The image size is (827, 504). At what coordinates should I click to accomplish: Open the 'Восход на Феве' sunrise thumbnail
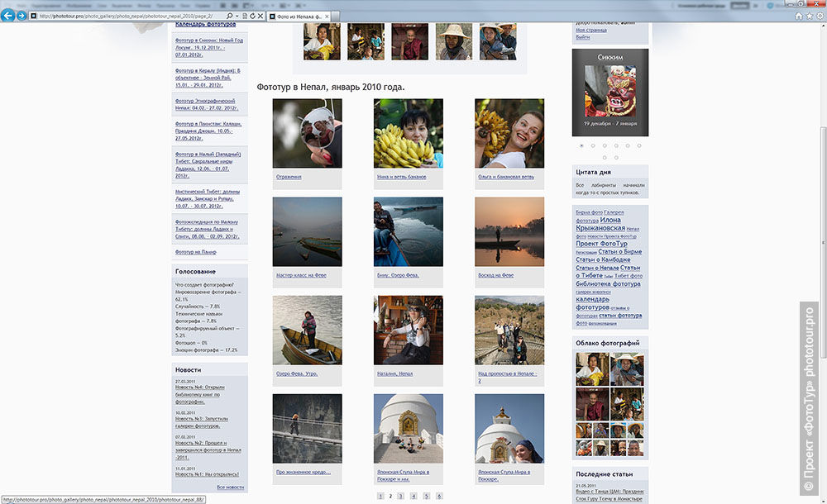click(x=509, y=232)
